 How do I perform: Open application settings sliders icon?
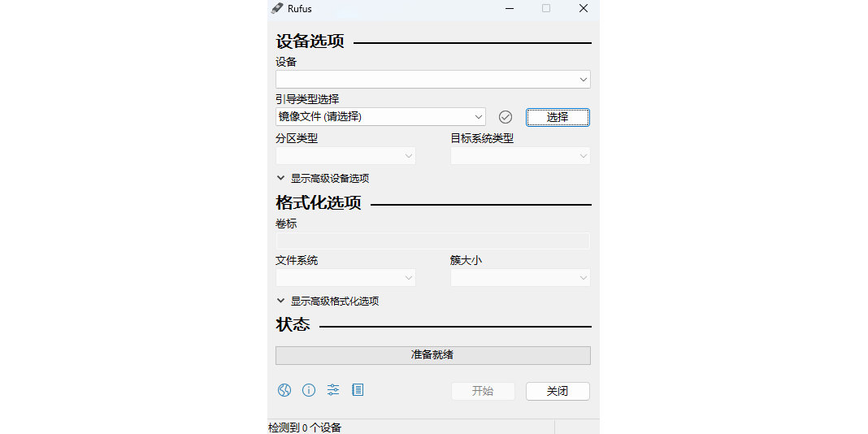click(333, 390)
